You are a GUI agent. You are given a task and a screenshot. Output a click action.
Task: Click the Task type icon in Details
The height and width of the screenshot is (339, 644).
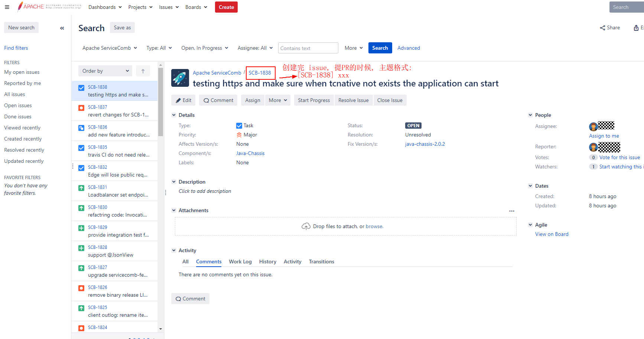239,126
